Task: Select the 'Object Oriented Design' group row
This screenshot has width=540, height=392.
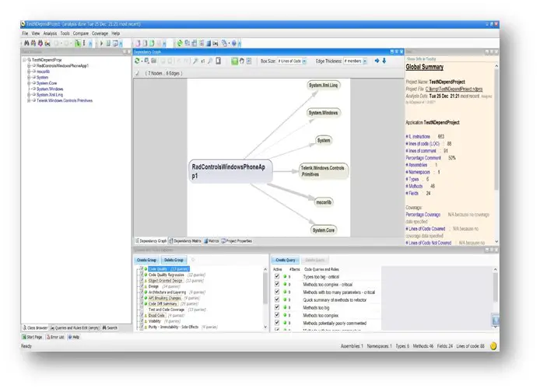Action: coord(165,281)
